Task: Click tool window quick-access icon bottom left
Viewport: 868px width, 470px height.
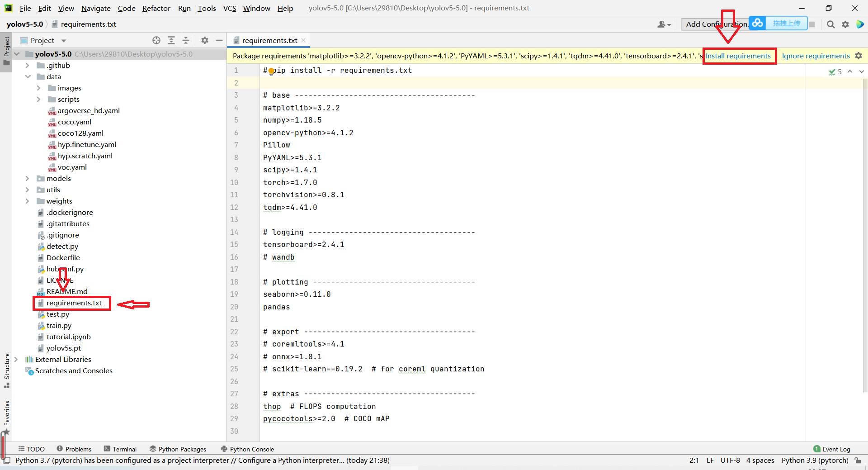Action: click(x=7, y=461)
